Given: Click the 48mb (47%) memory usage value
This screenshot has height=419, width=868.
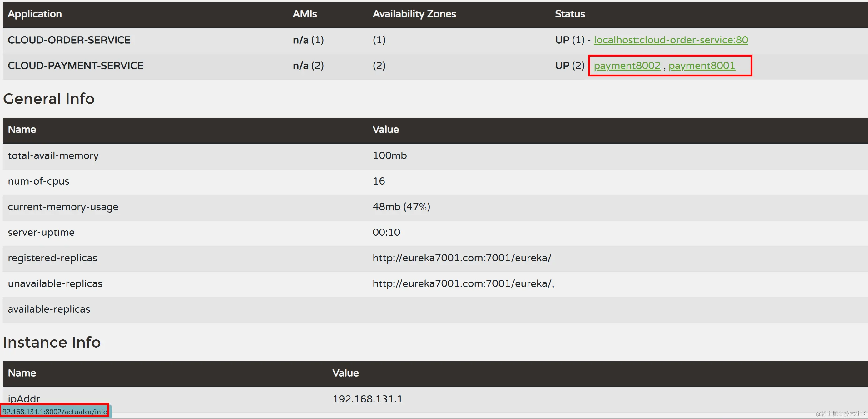Looking at the screenshot, I should pyautogui.click(x=401, y=207).
